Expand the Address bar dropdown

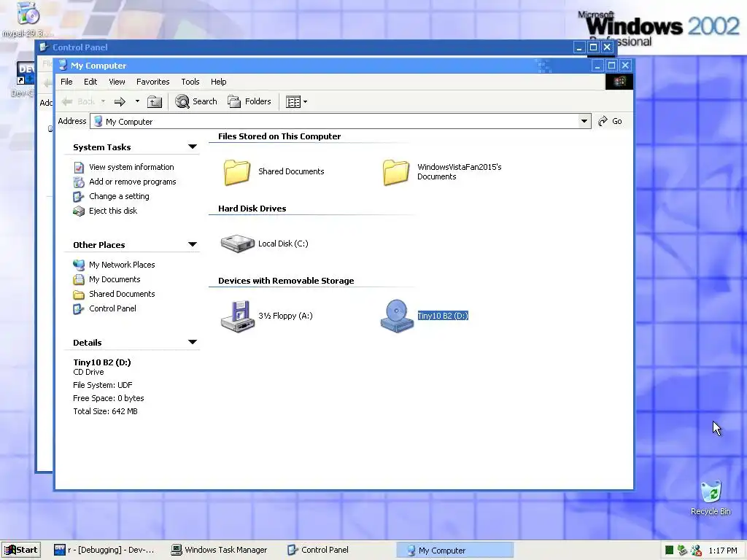(584, 121)
